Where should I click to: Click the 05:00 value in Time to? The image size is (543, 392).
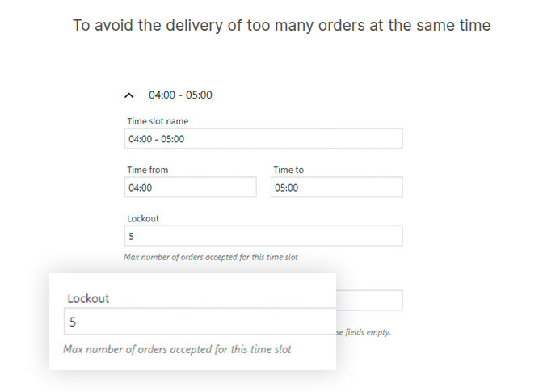[286, 188]
